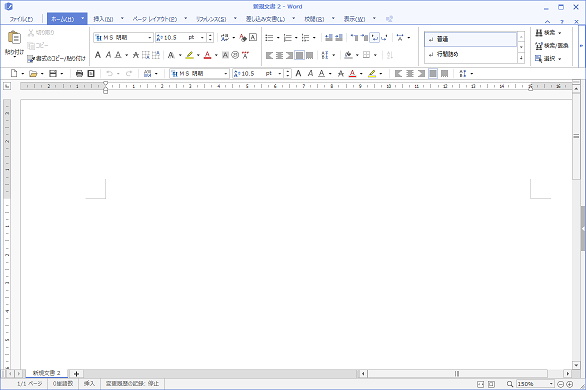Open the phonetic guide (ruby) icon
586x390 pixels.
point(245,55)
